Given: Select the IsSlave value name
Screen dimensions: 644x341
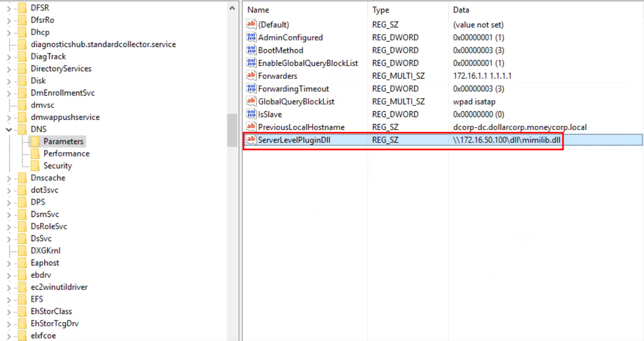Looking at the screenshot, I should [270, 114].
